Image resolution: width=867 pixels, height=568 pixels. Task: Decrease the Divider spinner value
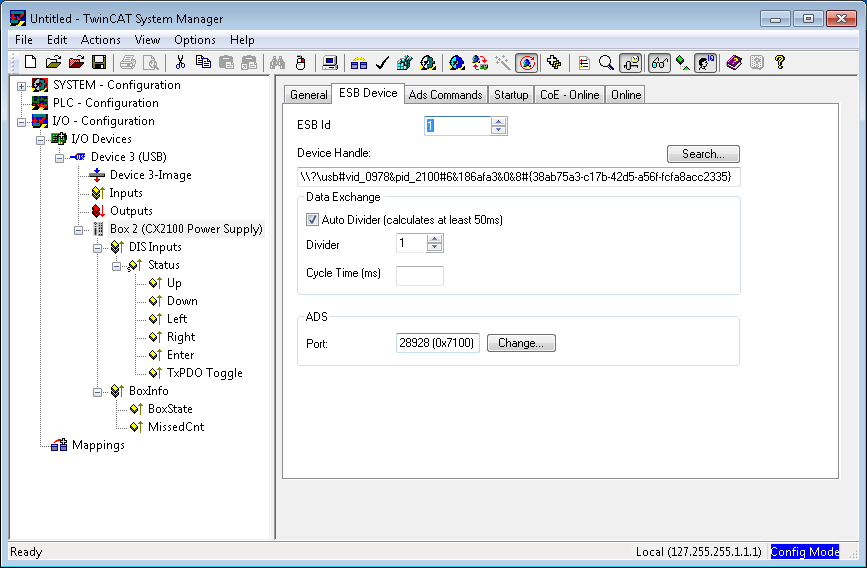[x=435, y=247]
